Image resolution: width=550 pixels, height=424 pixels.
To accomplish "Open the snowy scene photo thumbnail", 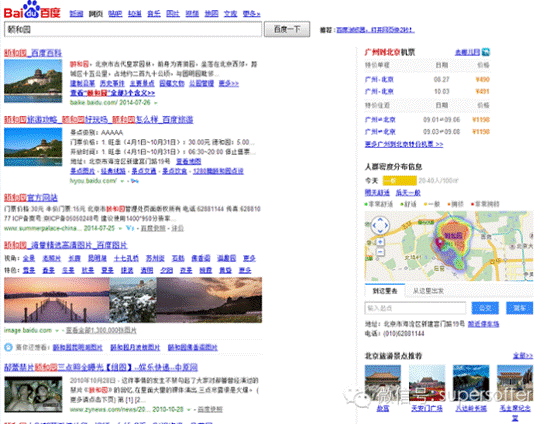I will click(133, 300).
